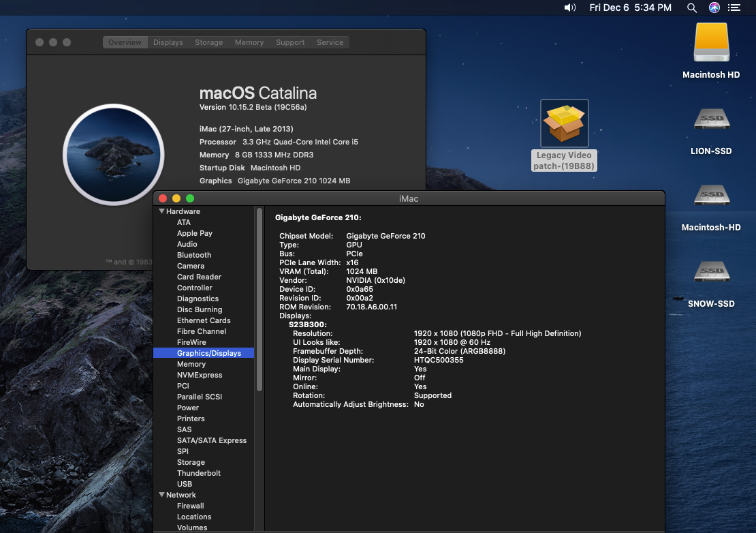Click the sidebar vertical scrollbar
The width and height of the screenshot is (756, 533).
(259, 299)
